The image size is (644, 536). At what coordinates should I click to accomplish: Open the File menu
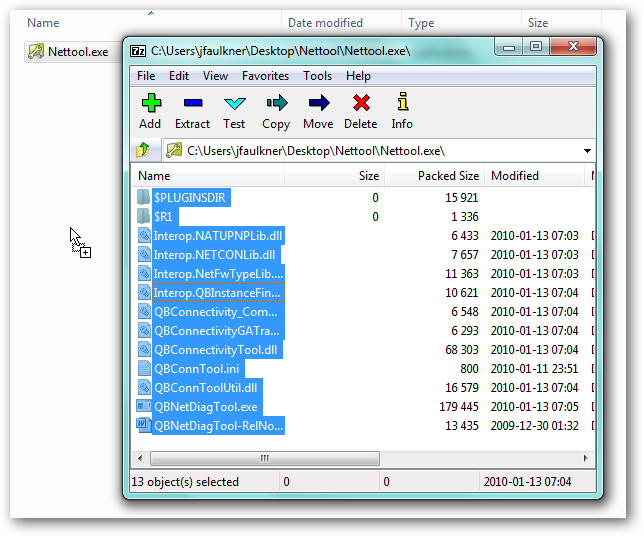click(x=146, y=76)
